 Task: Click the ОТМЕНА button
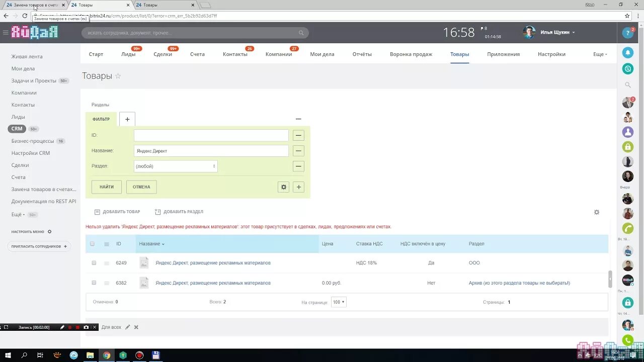click(141, 187)
